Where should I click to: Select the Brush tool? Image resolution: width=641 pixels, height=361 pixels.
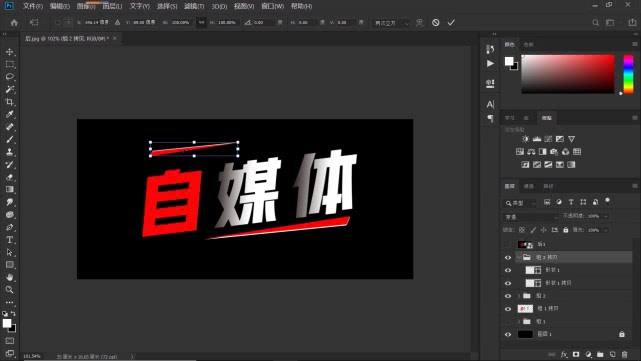tap(10, 139)
